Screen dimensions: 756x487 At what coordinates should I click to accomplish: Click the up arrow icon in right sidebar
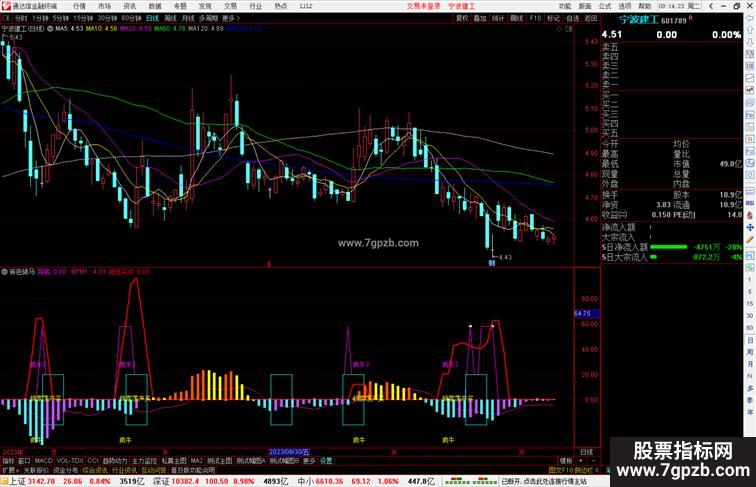click(x=750, y=30)
